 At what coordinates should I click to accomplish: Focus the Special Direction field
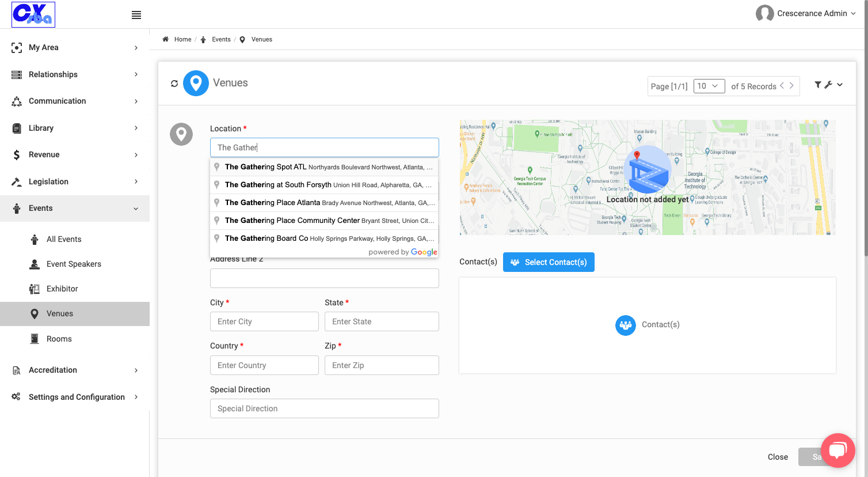point(325,408)
